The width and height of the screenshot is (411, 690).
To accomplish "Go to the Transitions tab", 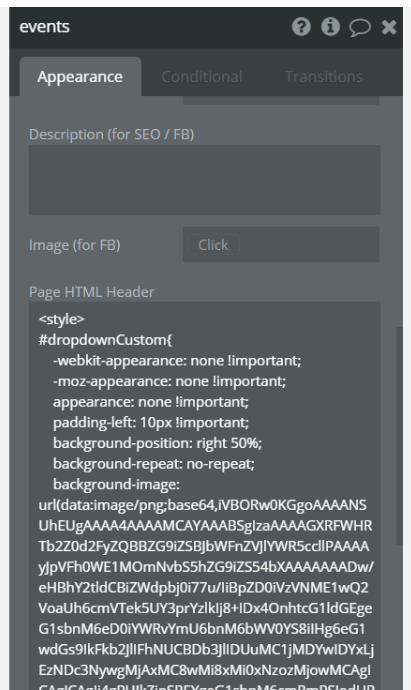I will (324, 77).
